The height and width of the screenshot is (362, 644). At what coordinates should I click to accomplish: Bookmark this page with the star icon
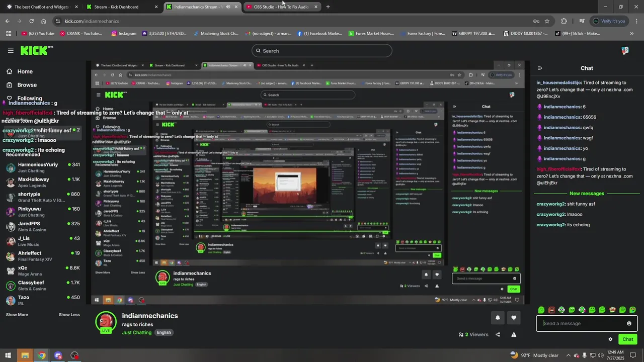tap(547, 21)
